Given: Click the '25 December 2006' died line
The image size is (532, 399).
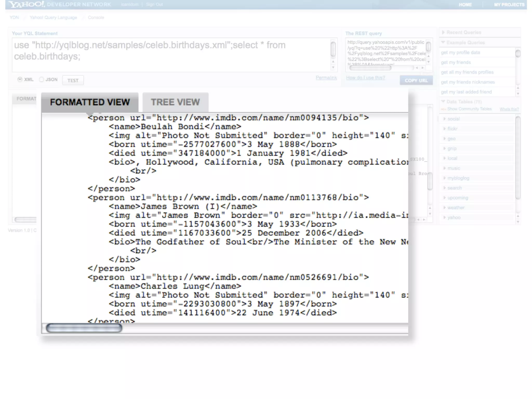Looking at the screenshot, I should (236, 233).
